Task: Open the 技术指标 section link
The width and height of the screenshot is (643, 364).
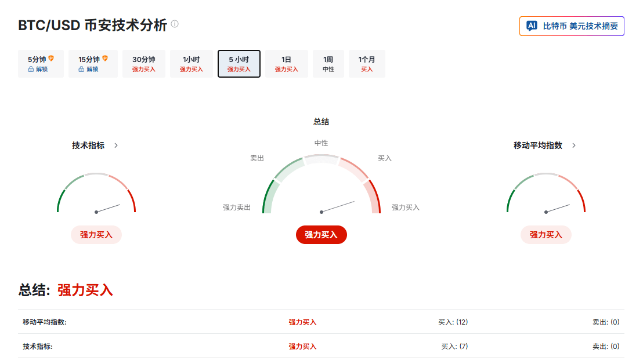Action: pyautogui.click(x=88, y=145)
